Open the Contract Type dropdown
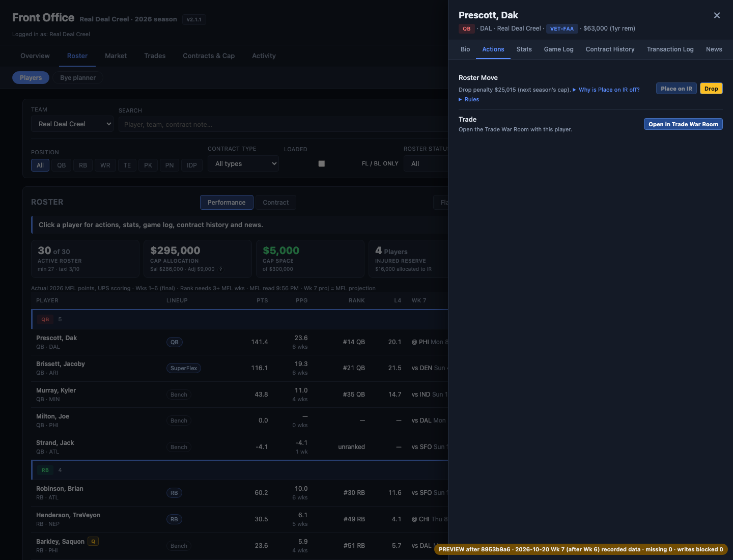The height and width of the screenshot is (560, 733). point(243,164)
